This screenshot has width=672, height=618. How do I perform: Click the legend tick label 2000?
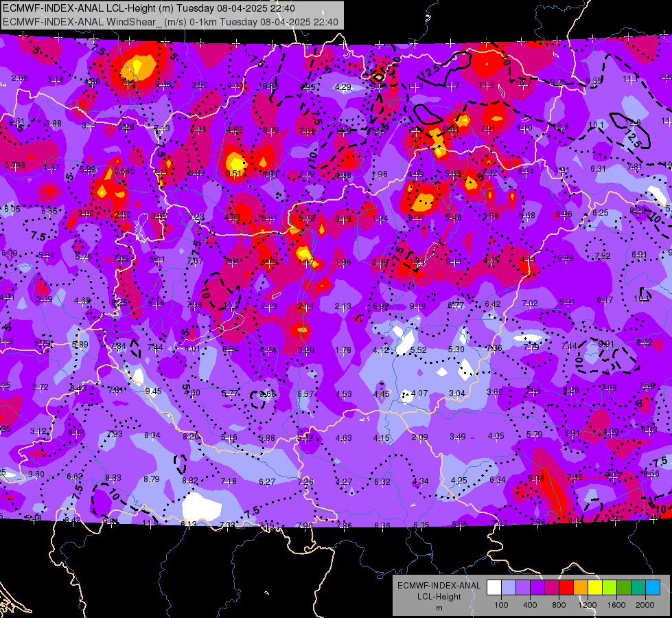pyautogui.click(x=645, y=605)
